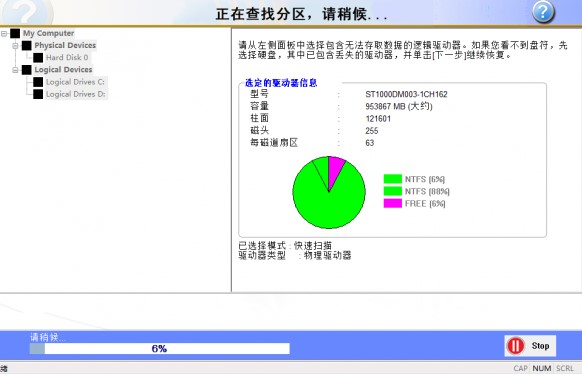This screenshot has width=582, height=374.
Task: Click the magenta FREE (6%) legend swatch
Action: [393, 203]
